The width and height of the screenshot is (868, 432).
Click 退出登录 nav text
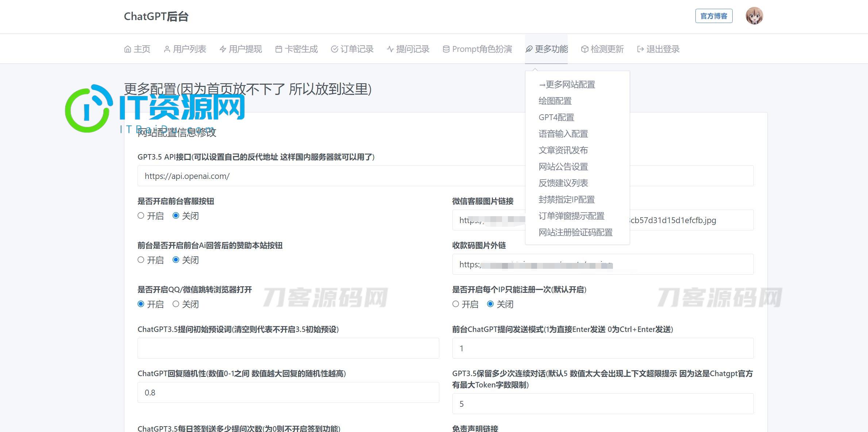pyautogui.click(x=663, y=49)
